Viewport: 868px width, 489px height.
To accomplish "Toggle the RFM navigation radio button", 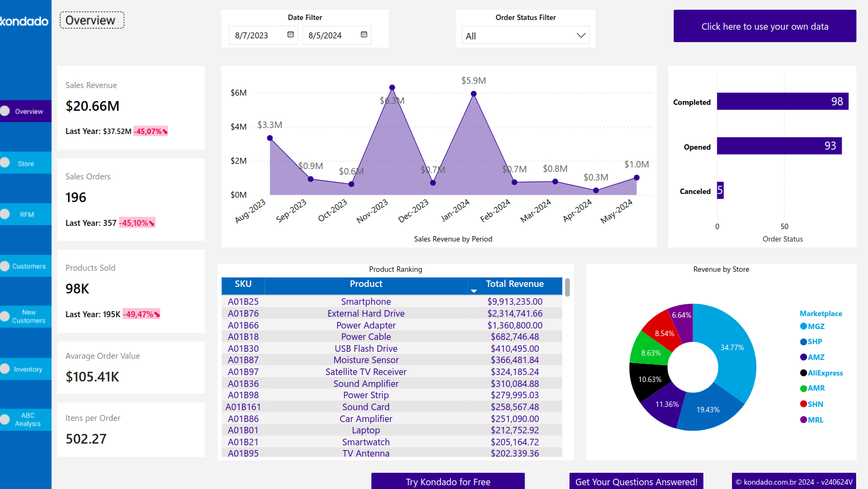I will (x=5, y=214).
